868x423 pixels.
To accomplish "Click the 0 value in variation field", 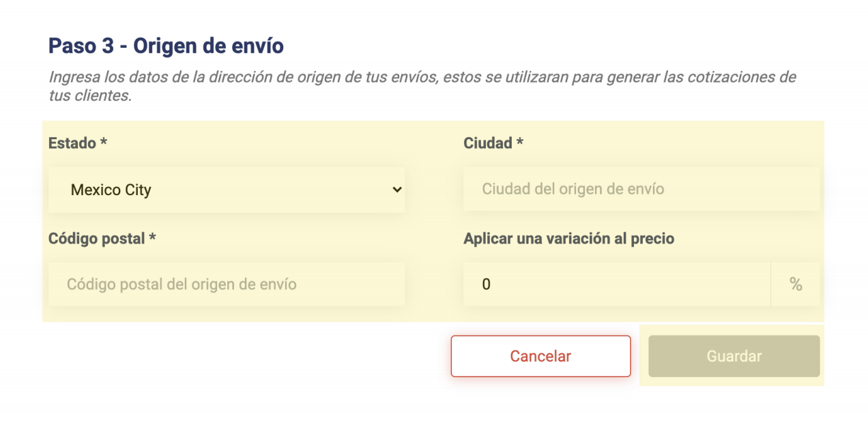I will tap(487, 284).
